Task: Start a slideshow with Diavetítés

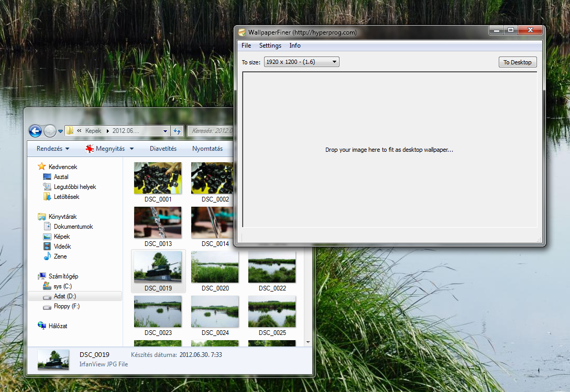Action: pyautogui.click(x=163, y=148)
